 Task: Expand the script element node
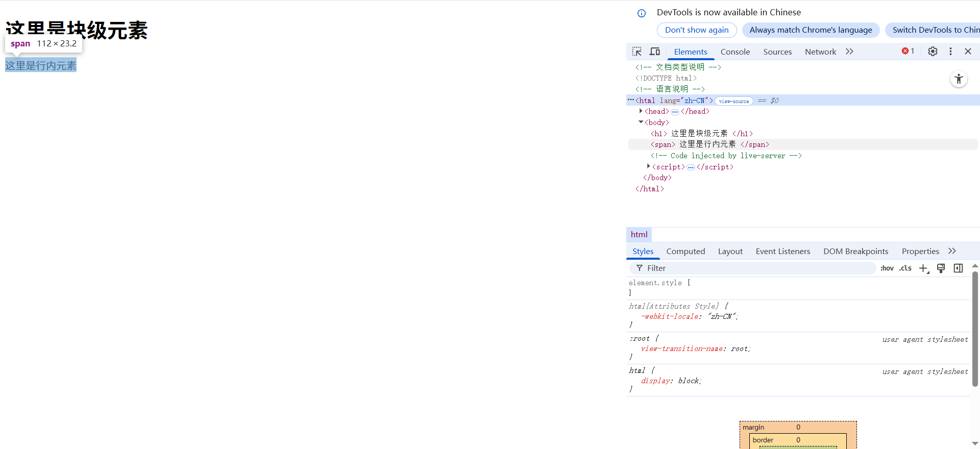pos(648,166)
